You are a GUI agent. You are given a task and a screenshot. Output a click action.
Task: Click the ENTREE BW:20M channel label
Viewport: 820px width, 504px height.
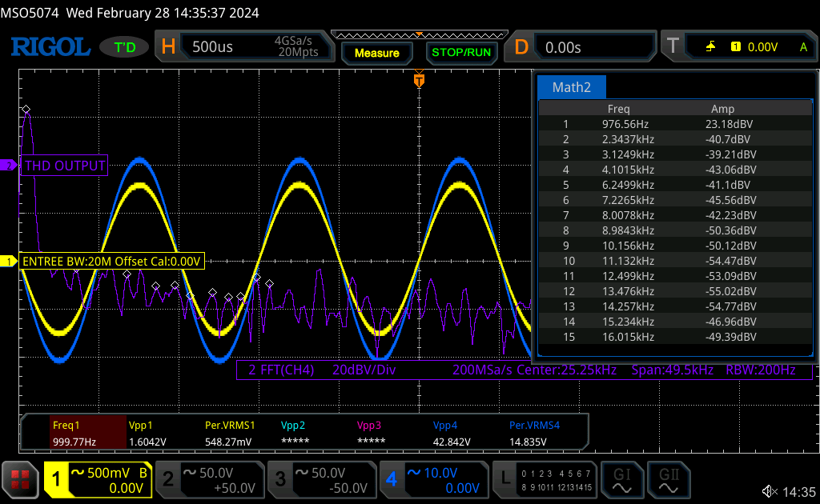[112, 261]
